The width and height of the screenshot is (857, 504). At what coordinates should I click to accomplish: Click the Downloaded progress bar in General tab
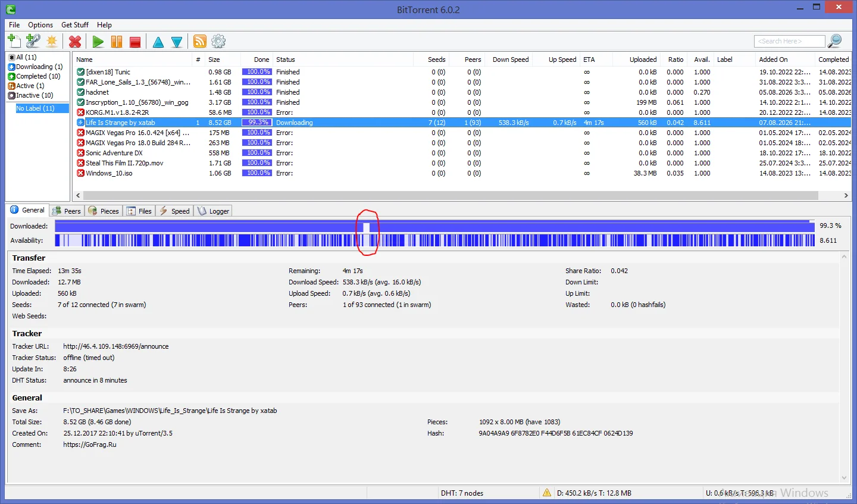(434, 226)
